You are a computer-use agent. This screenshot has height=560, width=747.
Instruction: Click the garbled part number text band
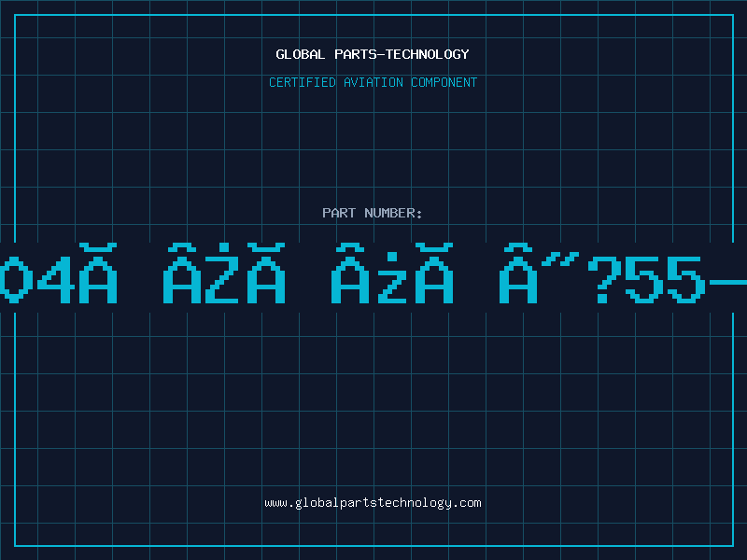(x=373, y=277)
